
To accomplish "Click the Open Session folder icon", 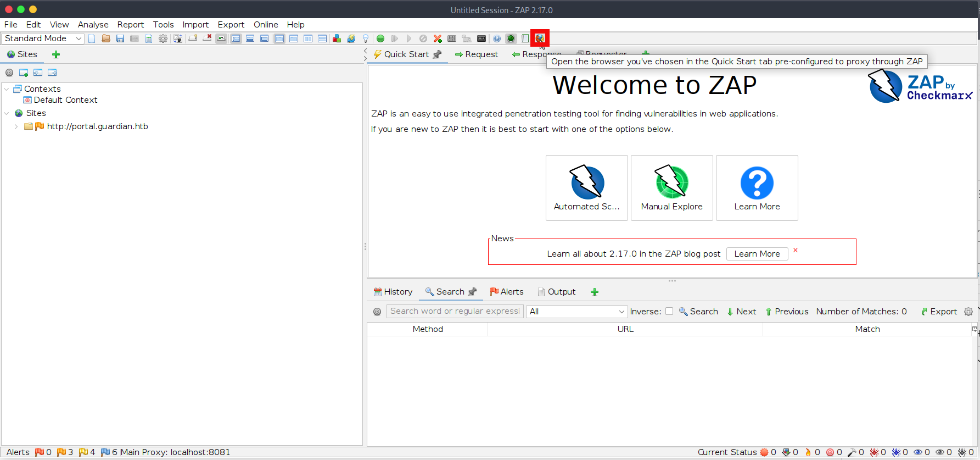I will (x=106, y=38).
